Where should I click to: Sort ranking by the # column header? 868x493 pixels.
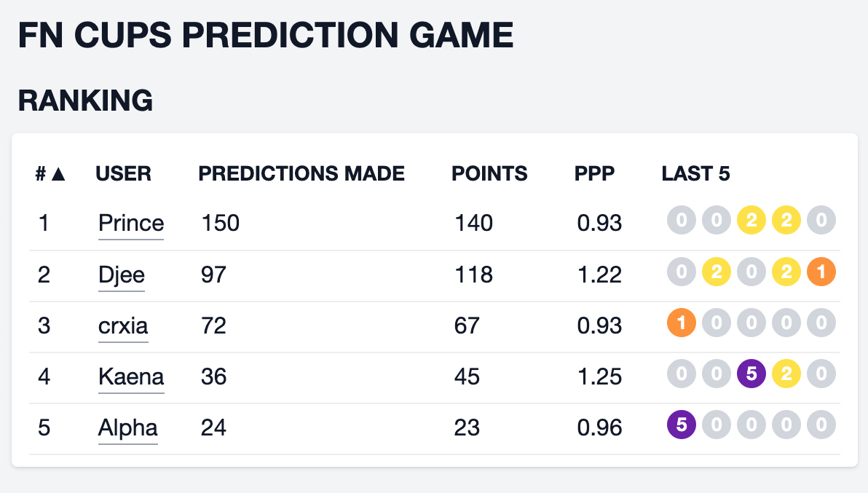point(51,173)
